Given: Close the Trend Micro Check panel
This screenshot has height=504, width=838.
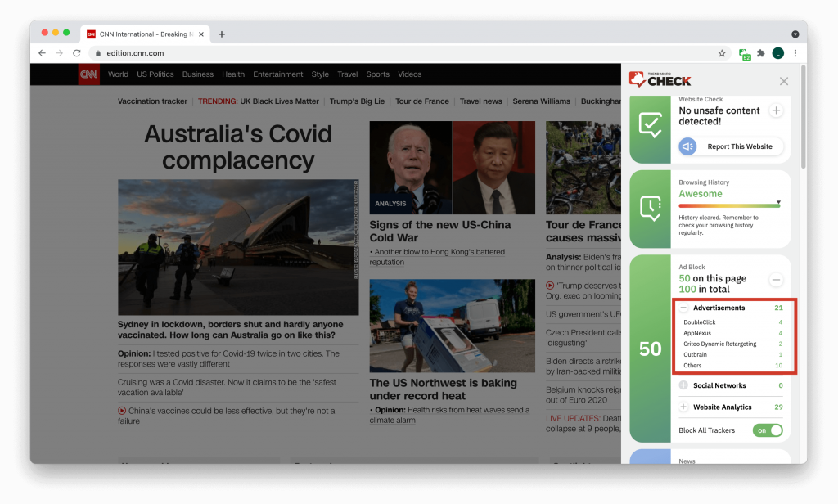Looking at the screenshot, I should (x=784, y=81).
